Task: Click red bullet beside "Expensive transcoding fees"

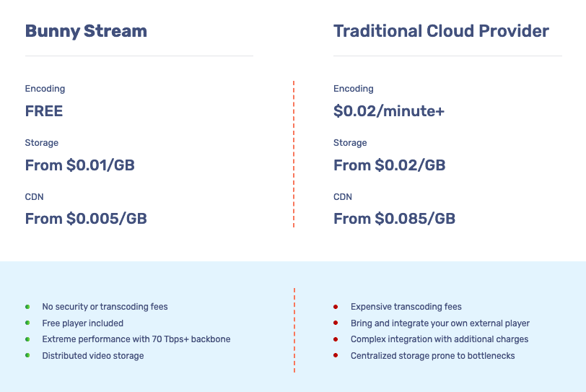Action: [336, 307]
